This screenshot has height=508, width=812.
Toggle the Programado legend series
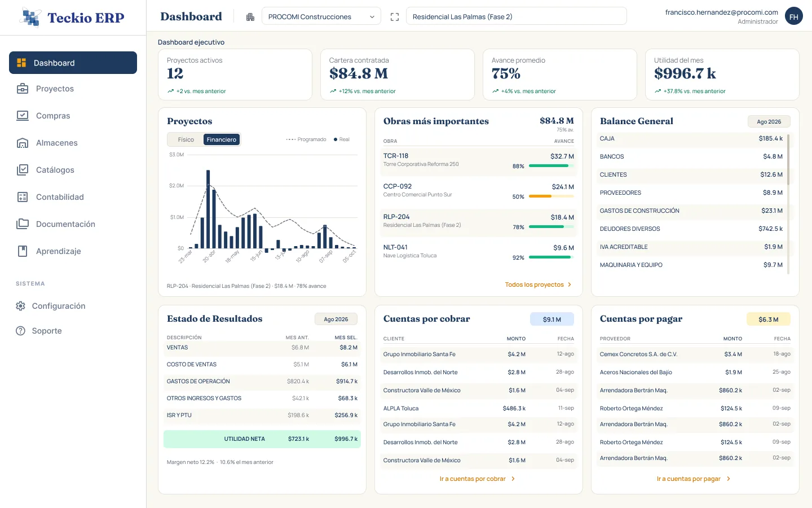tap(306, 139)
